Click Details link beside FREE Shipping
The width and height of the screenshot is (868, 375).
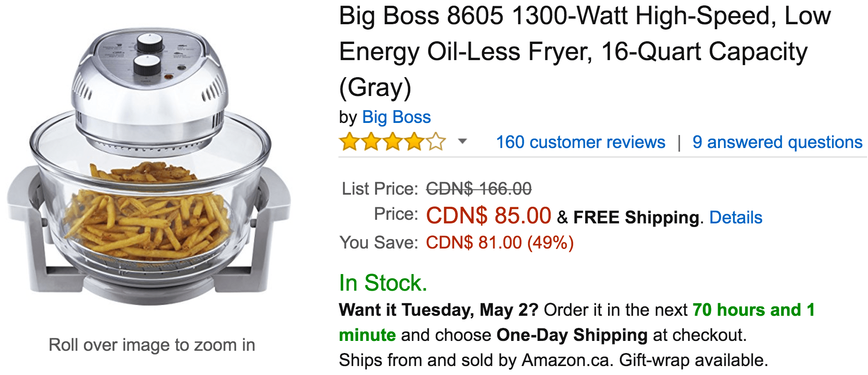click(736, 218)
